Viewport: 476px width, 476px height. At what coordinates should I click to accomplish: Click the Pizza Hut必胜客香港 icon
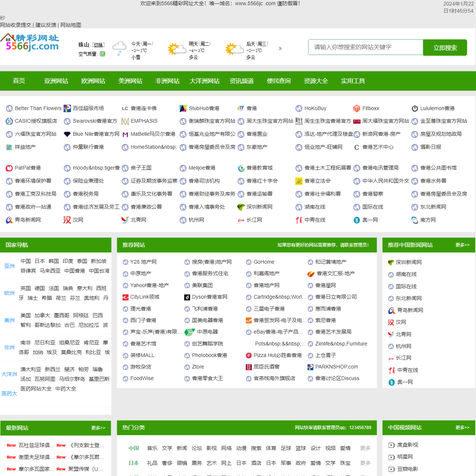248,355
